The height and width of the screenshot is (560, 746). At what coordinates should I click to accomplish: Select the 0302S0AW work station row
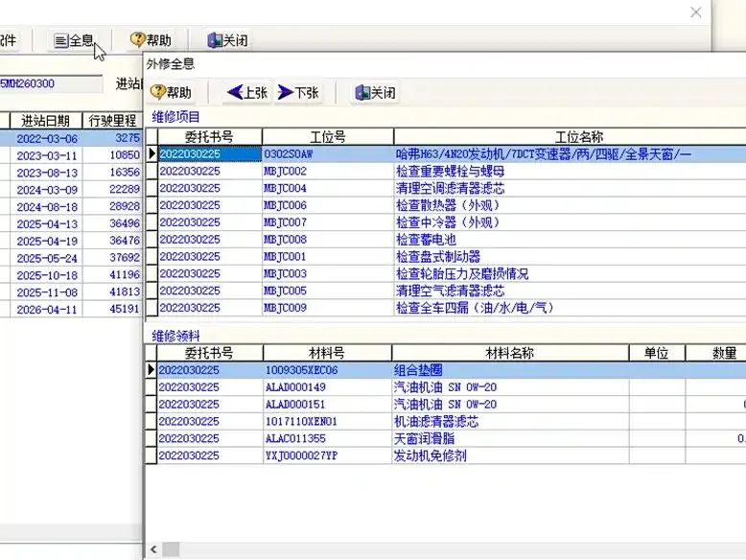[446, 154]
